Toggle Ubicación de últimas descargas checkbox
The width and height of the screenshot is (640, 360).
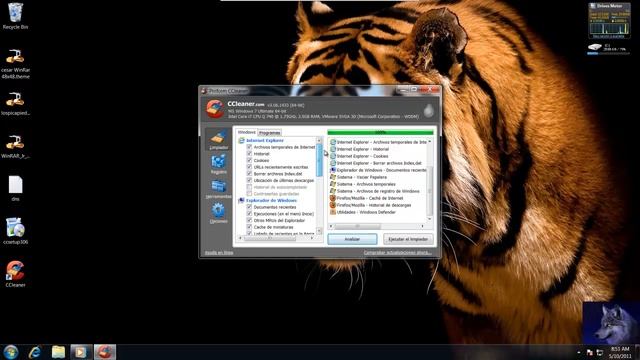[x=249, y=180]
